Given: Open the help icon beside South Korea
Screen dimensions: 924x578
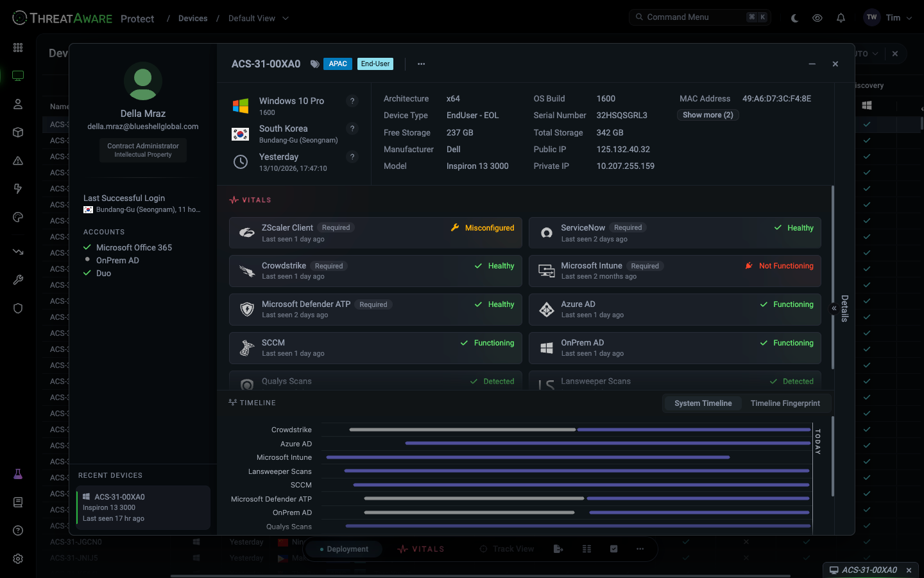Looking at the screenshot, I should pos(352,128).
